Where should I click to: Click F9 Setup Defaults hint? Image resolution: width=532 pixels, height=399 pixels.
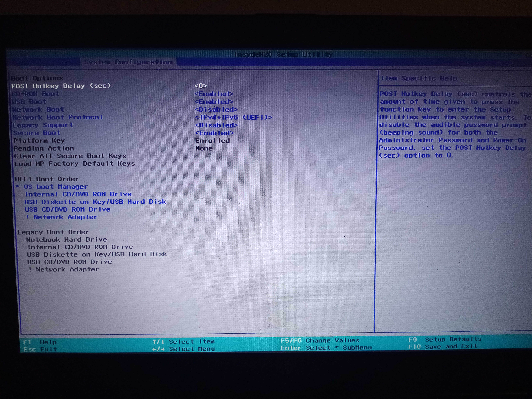click(x=445, y=339)
